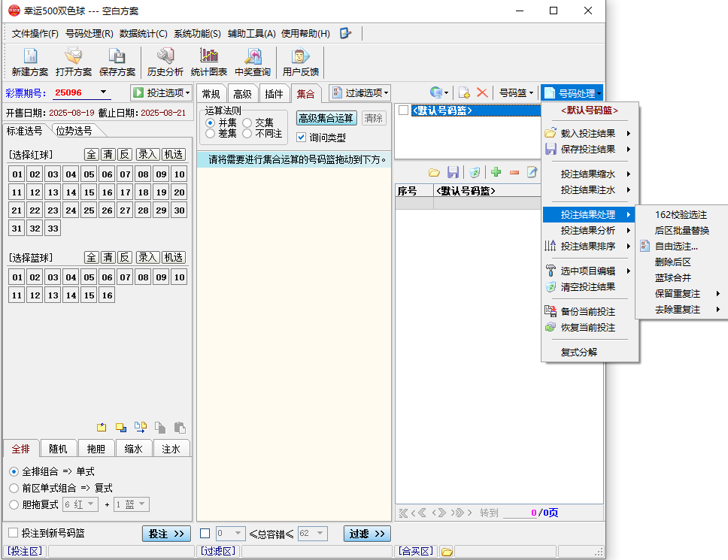The image size is (728, 560).
Task: Choose 蓝球合并 from the submenu
Action: click(672, 277)
